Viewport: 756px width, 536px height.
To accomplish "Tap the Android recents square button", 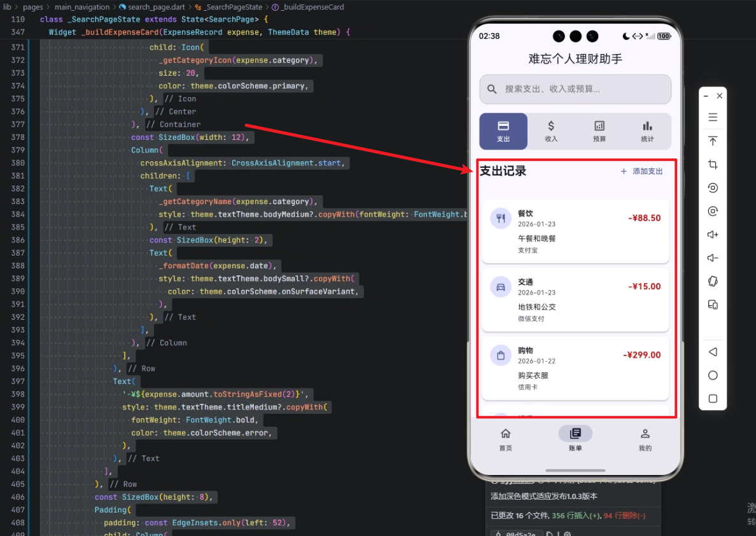I will [713, 398].
